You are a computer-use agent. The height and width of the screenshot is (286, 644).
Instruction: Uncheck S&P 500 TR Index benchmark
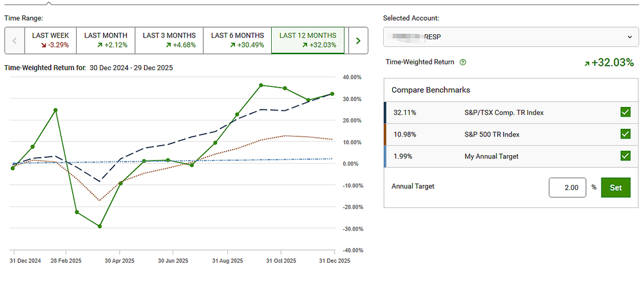tap(625, 134)
